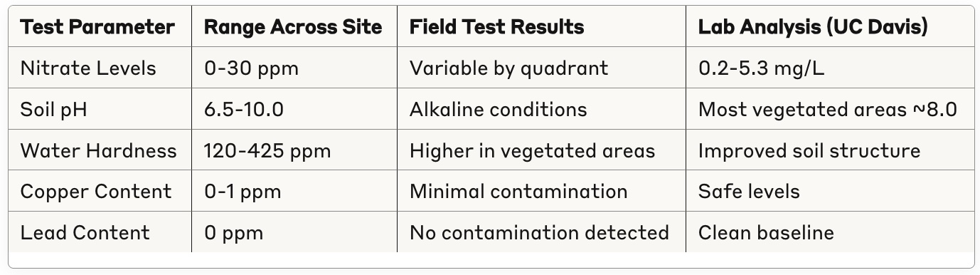
Task: Click the 120-425 ppm cell
Action: pyautogui.click(x=267, y=150)
